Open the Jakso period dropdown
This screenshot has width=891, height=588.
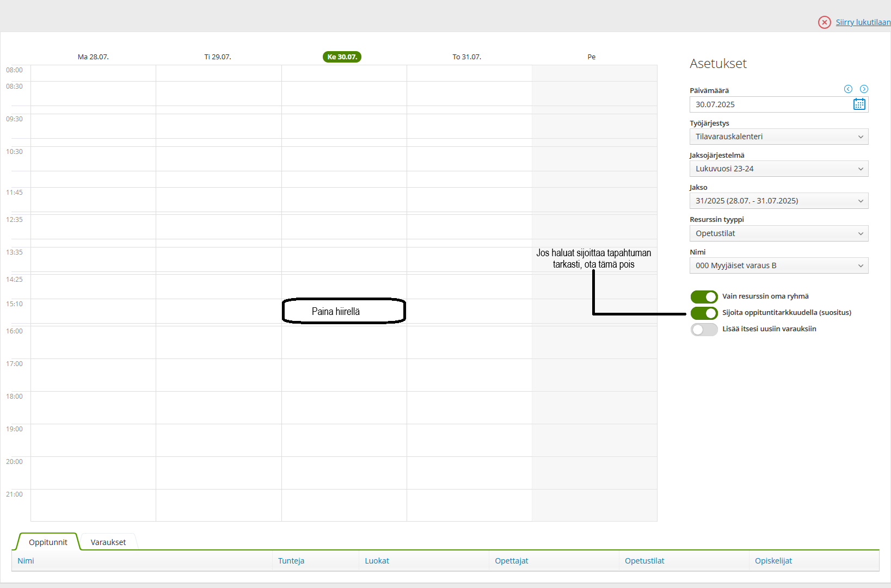[778, 201]
